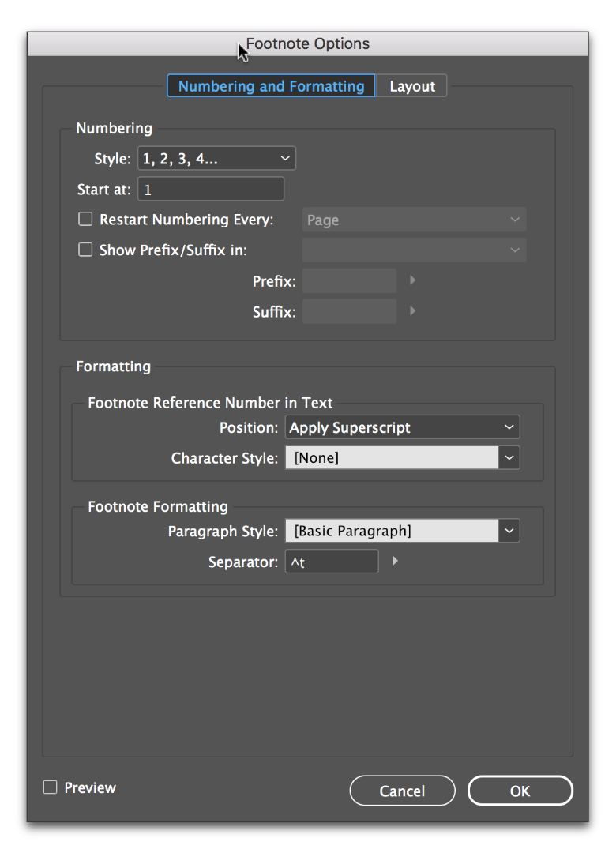Viewport: 616px width, 853px height.
Task: Open the Position dropdown showing Apply Superscript
Action: click(x=402, y=426)
